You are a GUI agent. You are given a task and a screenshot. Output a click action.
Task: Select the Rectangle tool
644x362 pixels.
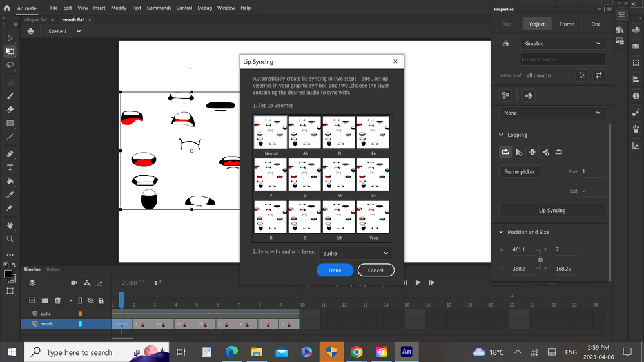pos(10,123)
